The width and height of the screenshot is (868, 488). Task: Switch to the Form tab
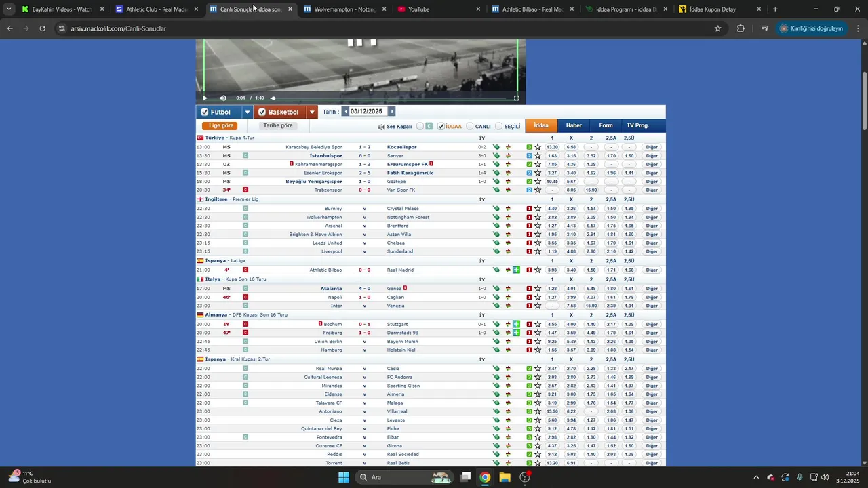tap(606, 125)
